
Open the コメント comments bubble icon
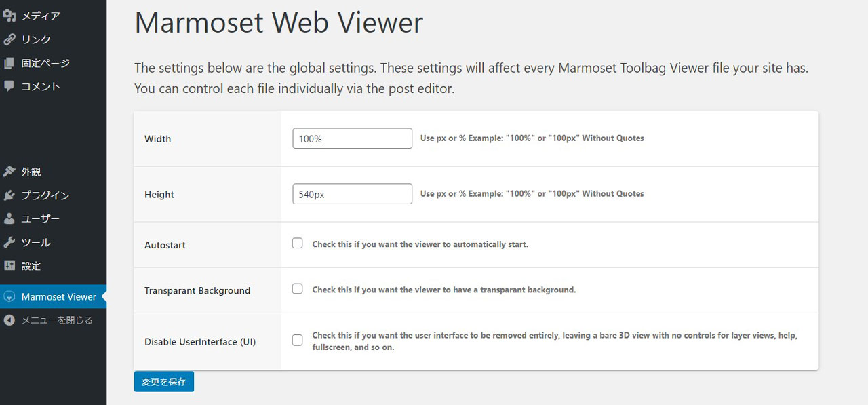8,86
